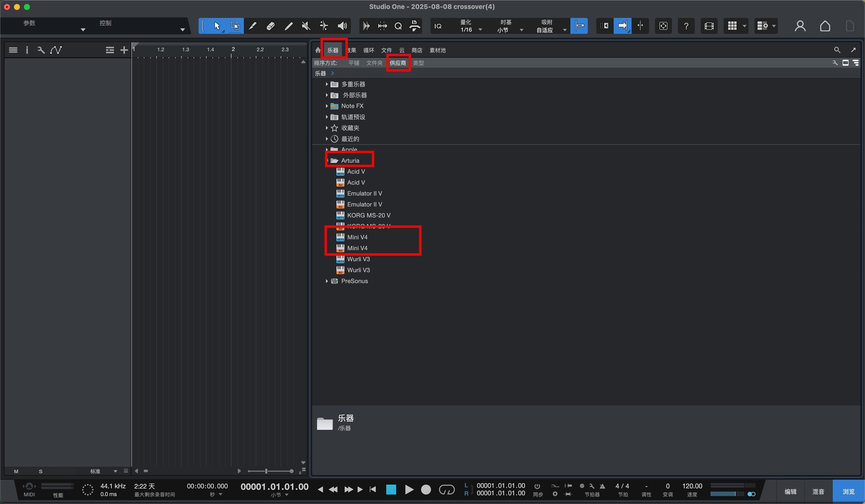Expand the 外部乐器 folder
This screenshot has height=504, width=865.
click(327, 95)
